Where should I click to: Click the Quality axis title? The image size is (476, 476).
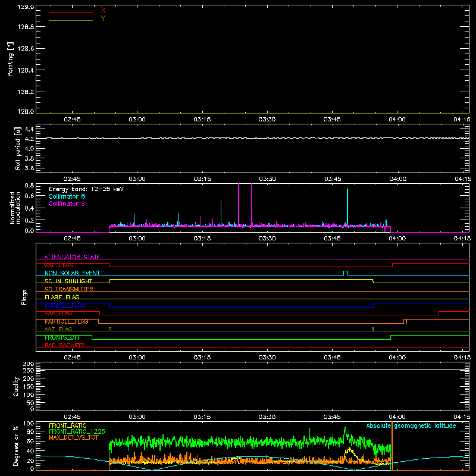(x=16, y=386)
